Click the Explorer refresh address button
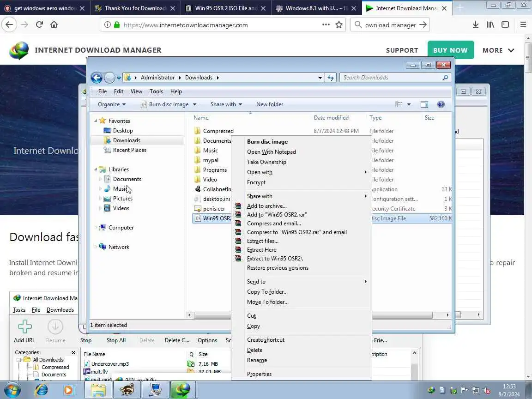This screenshot has width=532, height=399. 331,78
